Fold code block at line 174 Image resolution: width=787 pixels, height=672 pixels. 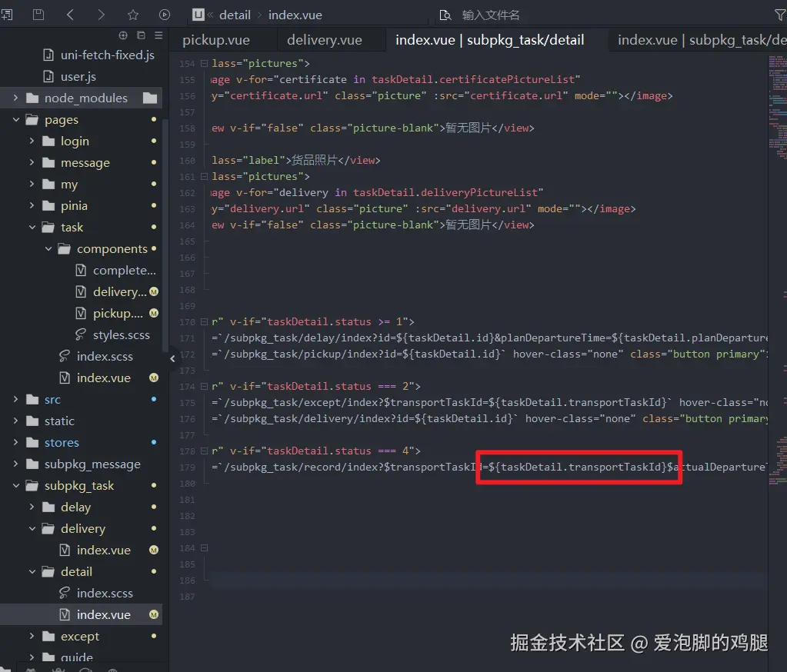205,387
